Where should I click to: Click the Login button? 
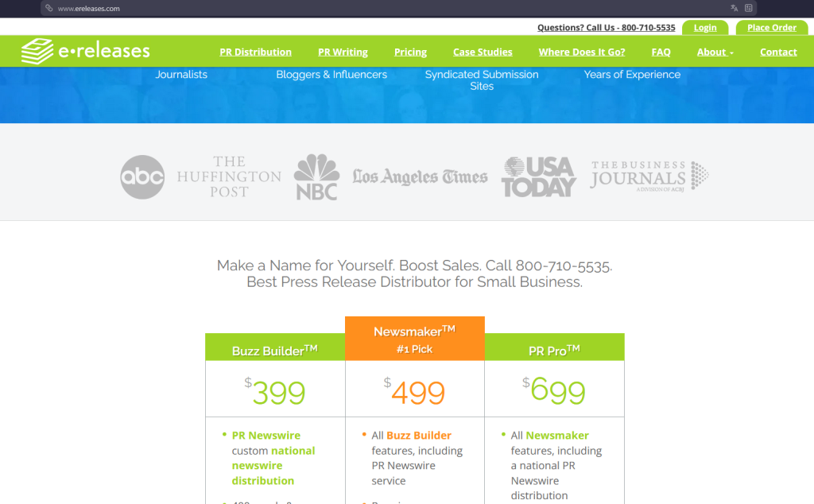tap(705, 28)
